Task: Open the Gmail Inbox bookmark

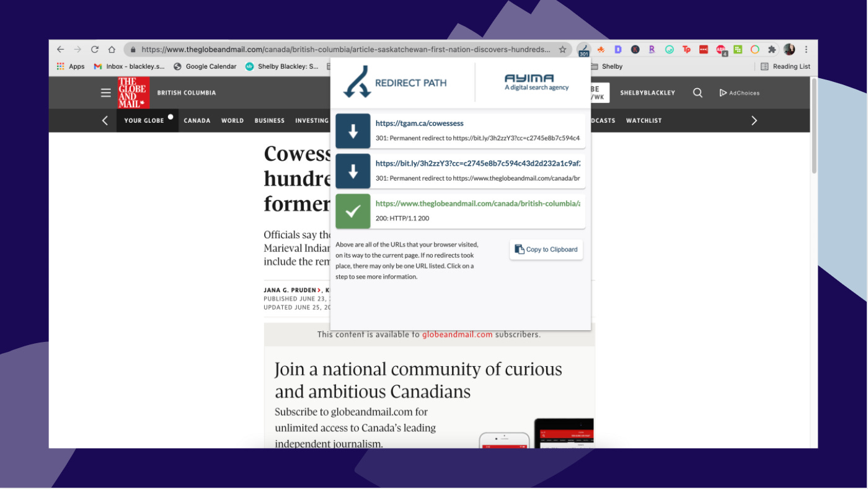Action: (x=130, y=66)
